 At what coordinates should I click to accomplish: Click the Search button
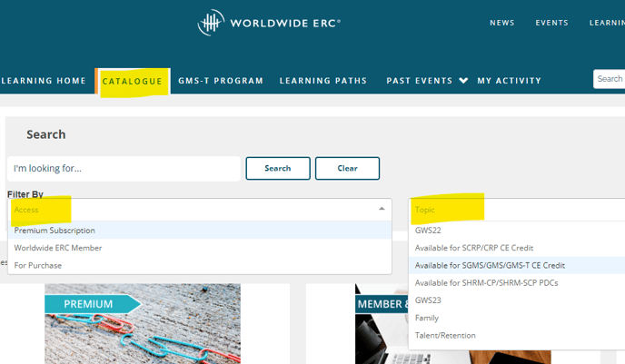(x=277, y=169)
